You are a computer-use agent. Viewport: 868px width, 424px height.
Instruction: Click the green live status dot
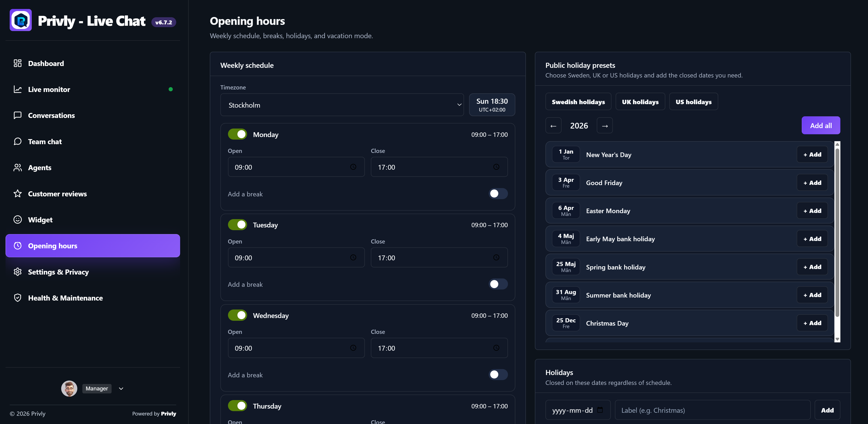(x=170, y=89)
